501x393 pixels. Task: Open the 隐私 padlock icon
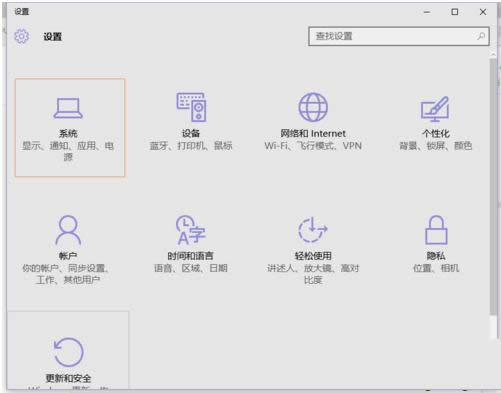click(436, 230)
